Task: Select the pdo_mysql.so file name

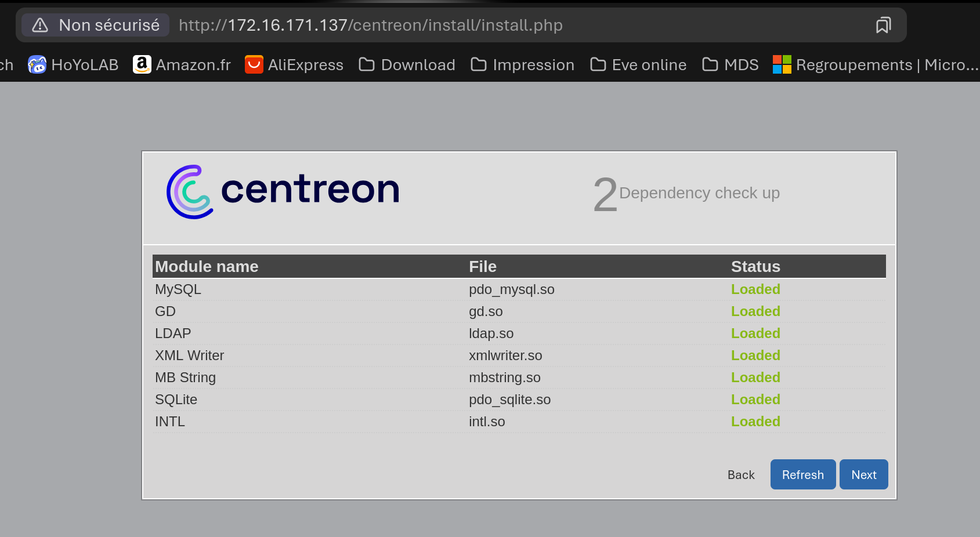Action: [x=512, y=289]
